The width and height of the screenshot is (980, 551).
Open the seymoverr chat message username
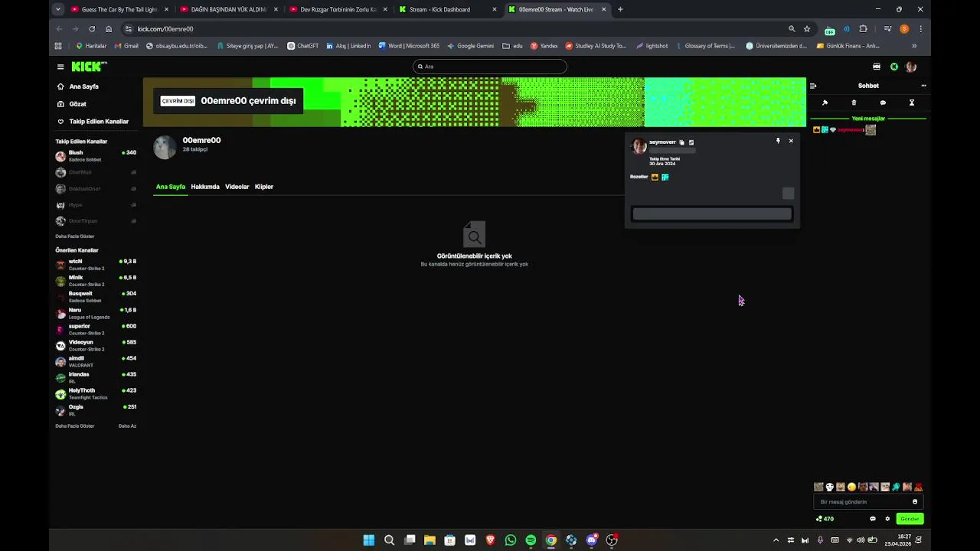click(850, 130)
